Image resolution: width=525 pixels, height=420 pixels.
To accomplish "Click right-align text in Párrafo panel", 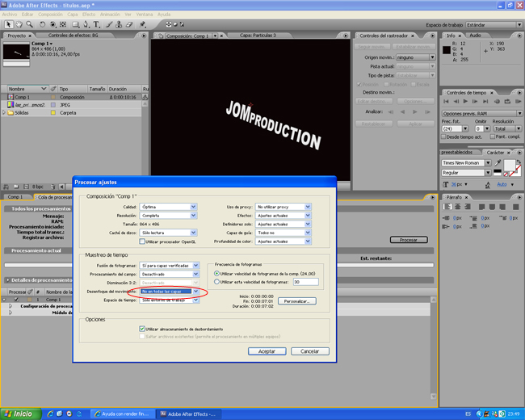I will [x=468, y=207].
